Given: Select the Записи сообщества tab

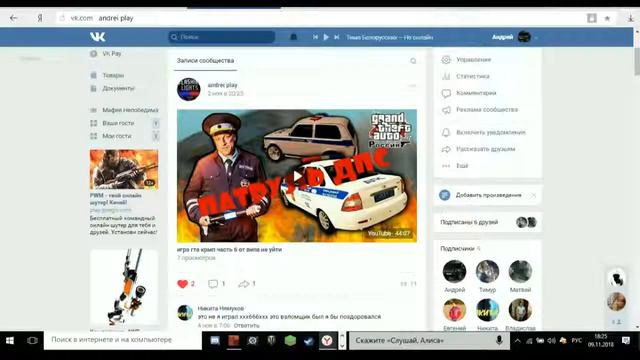Looking at the screenshot, I should point(205,60).
